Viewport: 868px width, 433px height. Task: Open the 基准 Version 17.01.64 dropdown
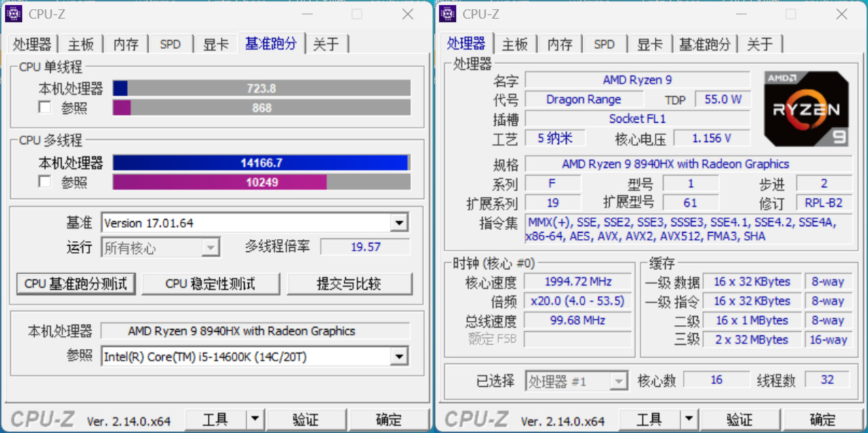point(399,223)
